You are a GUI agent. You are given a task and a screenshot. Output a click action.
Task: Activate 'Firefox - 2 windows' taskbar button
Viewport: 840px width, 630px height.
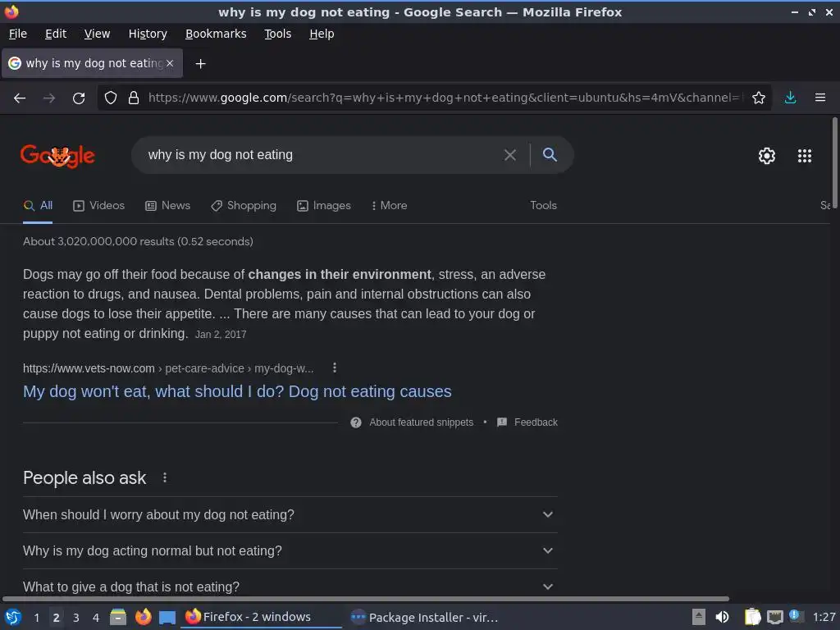point(262,617)
